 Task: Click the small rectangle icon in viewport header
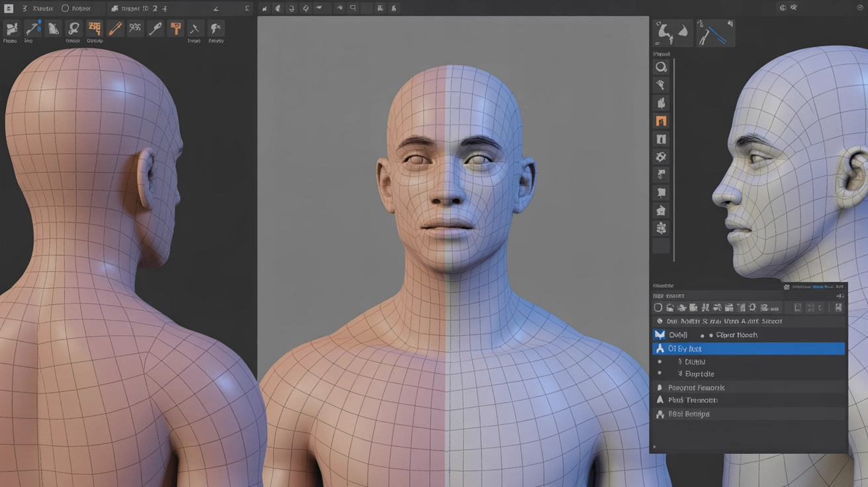pyautogui.click(x=353, y=9)
